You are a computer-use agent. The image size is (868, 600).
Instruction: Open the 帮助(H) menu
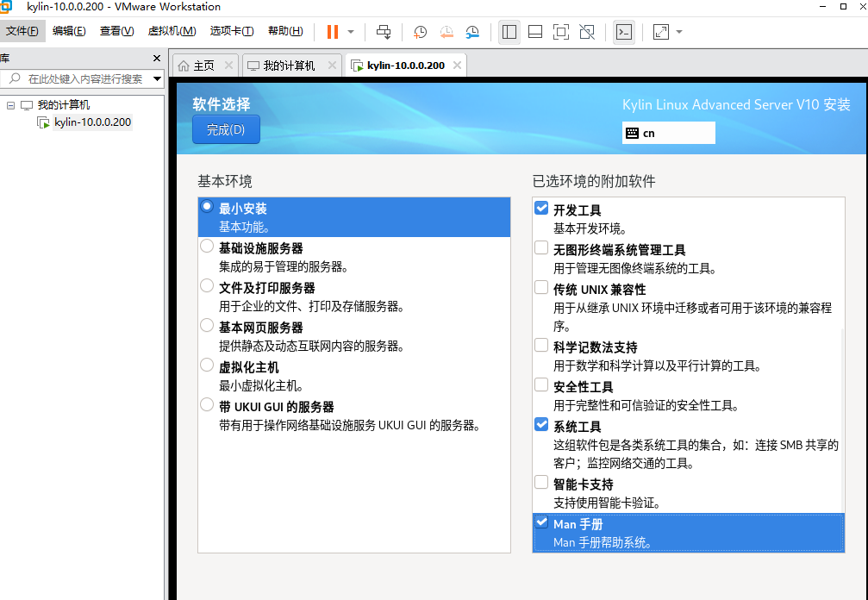(x=285, y=31)
